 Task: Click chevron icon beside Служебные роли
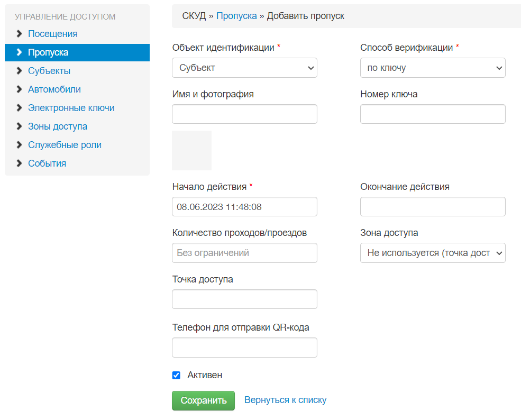[19, 145]
